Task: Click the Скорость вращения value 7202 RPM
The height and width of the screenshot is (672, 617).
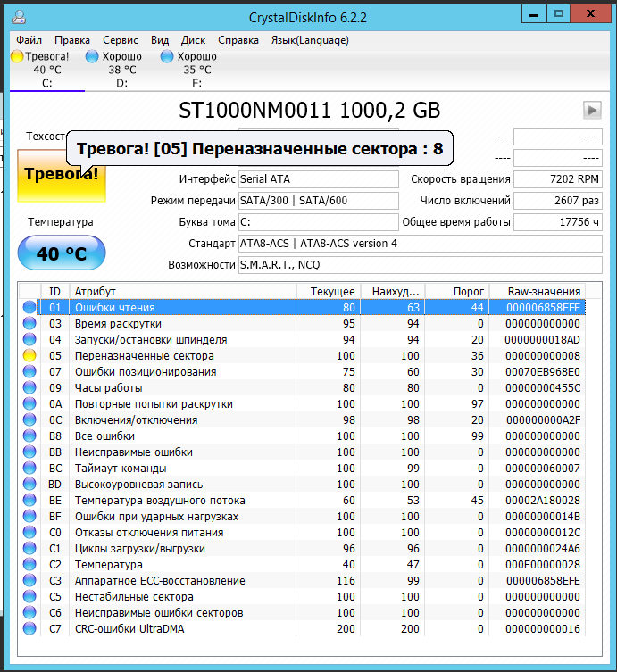Action: 558,179
